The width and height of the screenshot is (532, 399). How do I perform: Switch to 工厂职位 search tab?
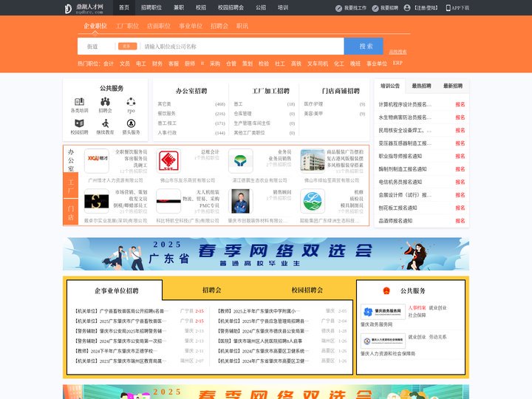coord(127,26)
